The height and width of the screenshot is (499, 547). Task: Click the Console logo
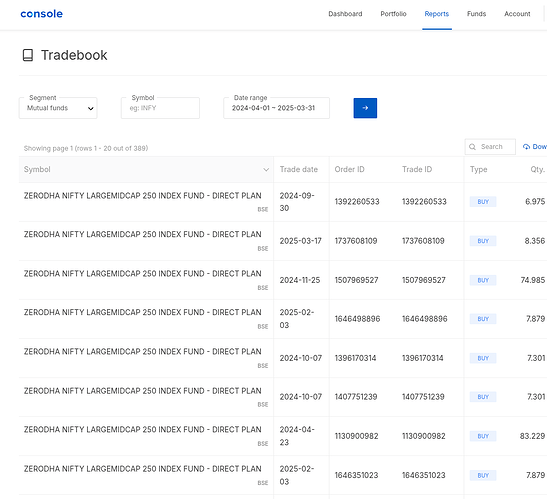click(42, 14)
